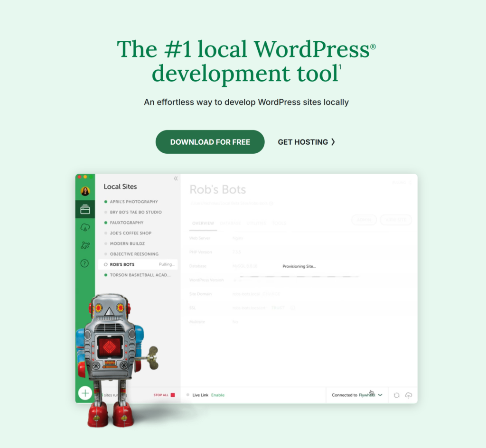Select Torson Basketball Acad... site

point(140,275)
